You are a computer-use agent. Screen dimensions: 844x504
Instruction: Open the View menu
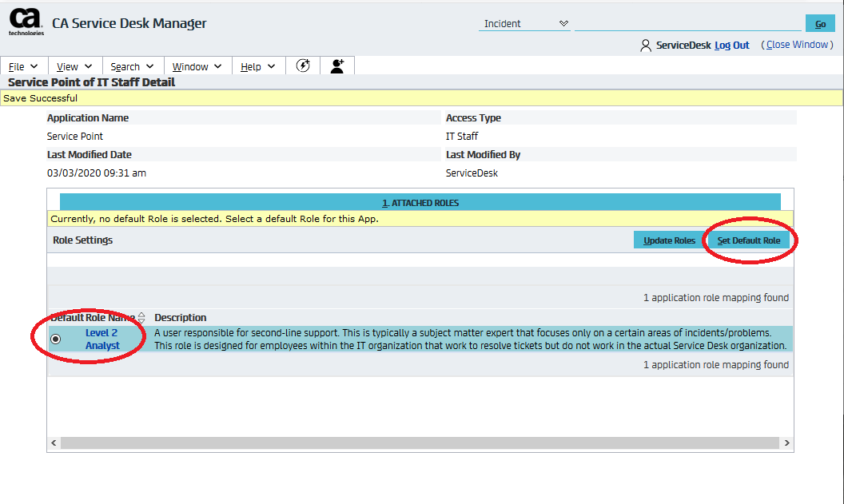(x=74, y=67)
